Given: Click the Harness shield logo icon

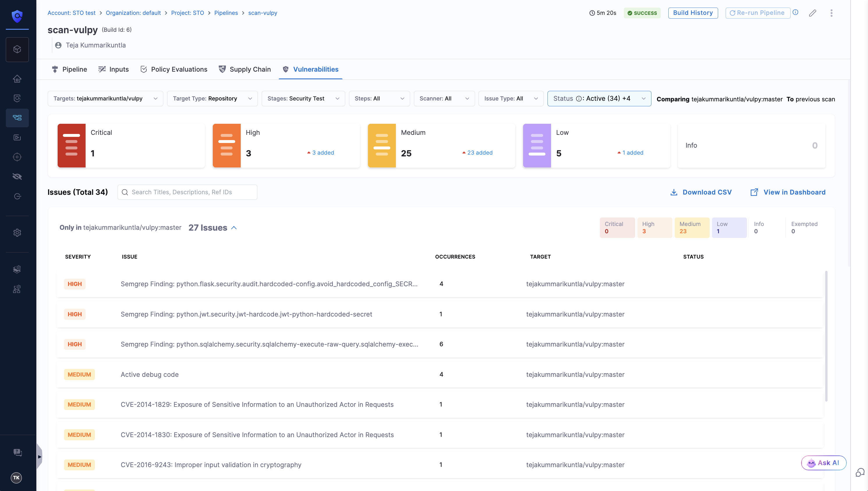Looking at the screenshot, I should point(17,16).
